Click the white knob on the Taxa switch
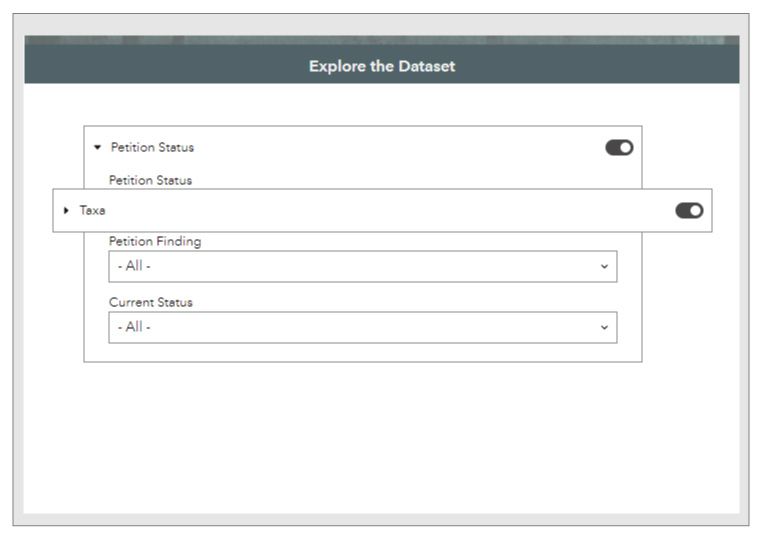 pyautogui.click(x=695, y=210)
